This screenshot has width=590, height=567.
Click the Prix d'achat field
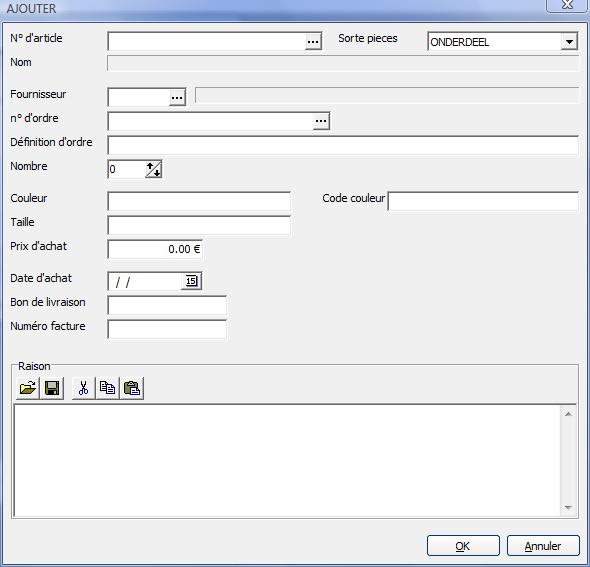155,249
